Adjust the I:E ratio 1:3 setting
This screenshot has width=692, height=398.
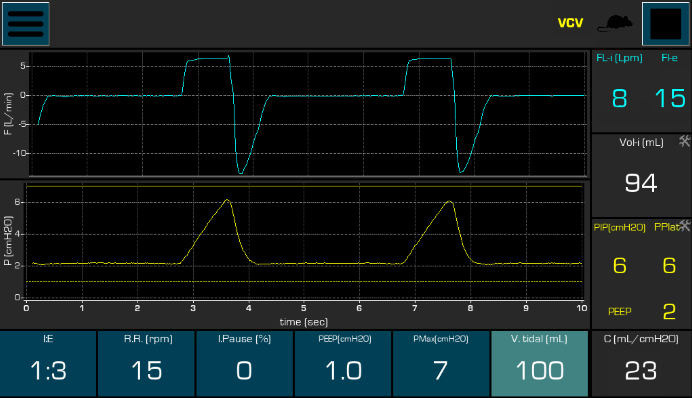coord(48,364)
